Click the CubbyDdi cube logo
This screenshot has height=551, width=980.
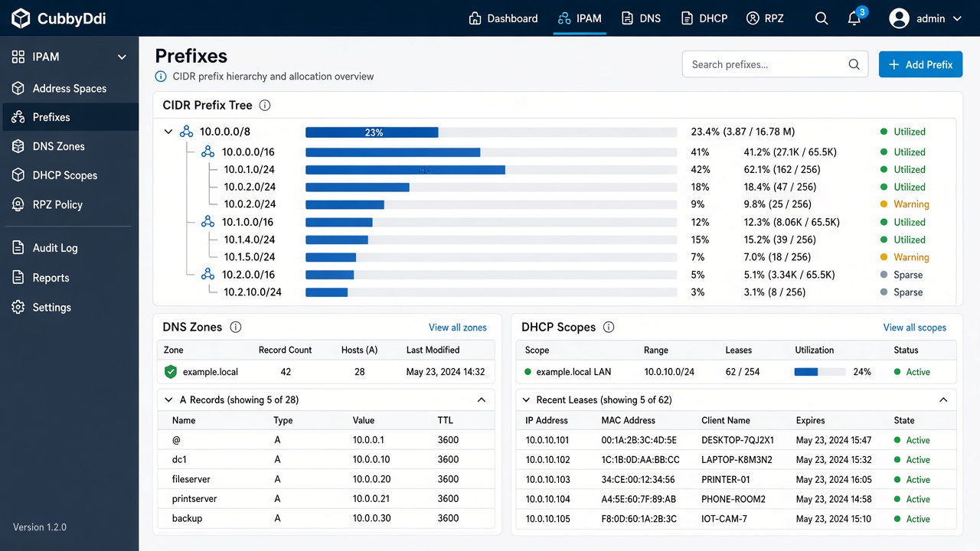(x=21, y=18)
